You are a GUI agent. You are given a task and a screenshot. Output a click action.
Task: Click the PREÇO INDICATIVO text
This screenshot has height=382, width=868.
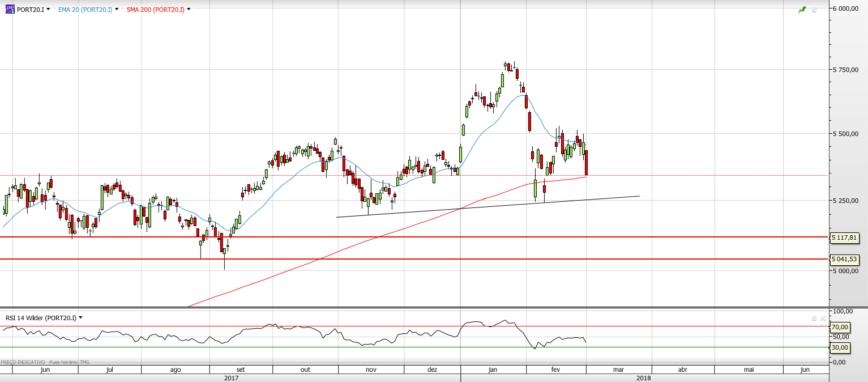(x=23, y=362)
